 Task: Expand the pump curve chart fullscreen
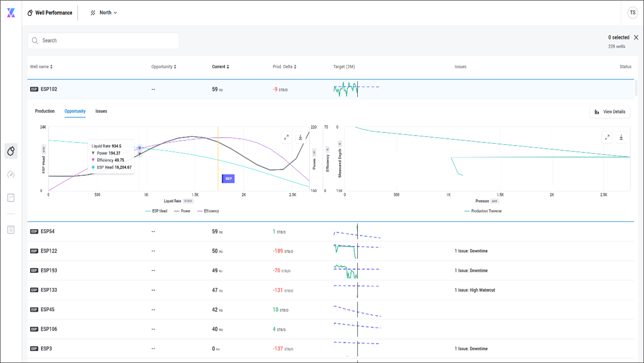(x=286, y=137)
